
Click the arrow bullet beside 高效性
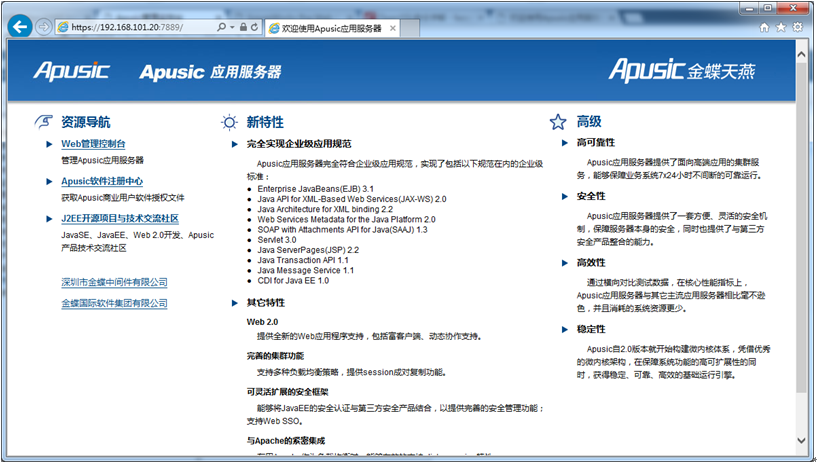(x=564, y=263)
